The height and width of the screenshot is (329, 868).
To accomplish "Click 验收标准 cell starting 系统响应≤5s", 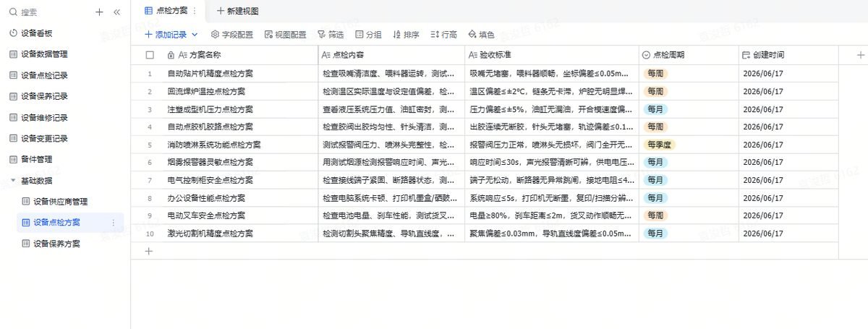I will pos(552,198).
